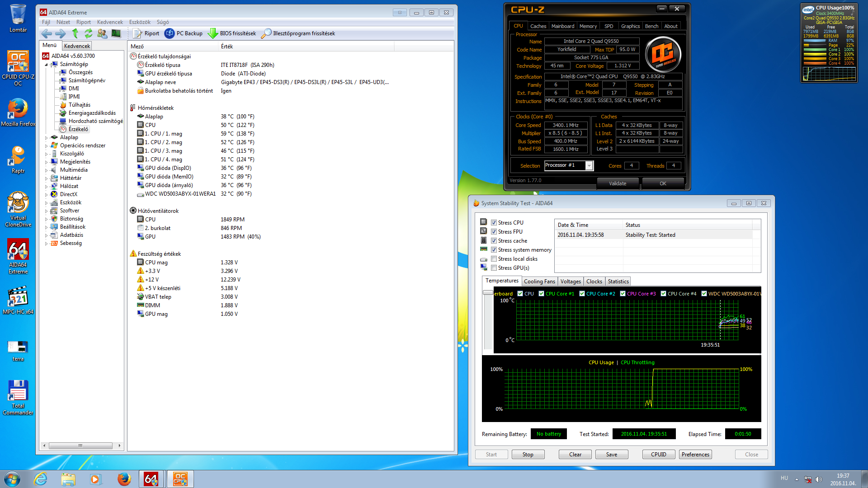The image size is (868, 488).
Task: Open Virtual CloneDrive desktop icon
Action: coord(18,209)
